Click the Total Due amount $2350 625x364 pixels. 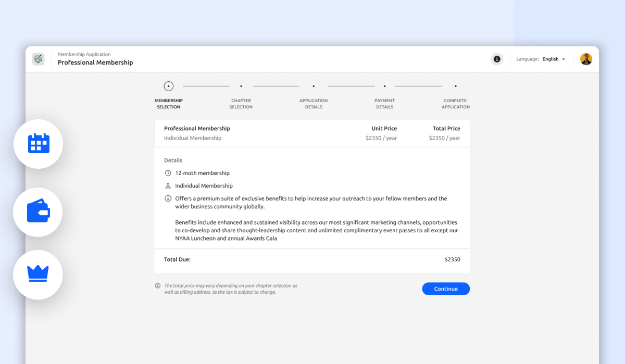[452, 259]
